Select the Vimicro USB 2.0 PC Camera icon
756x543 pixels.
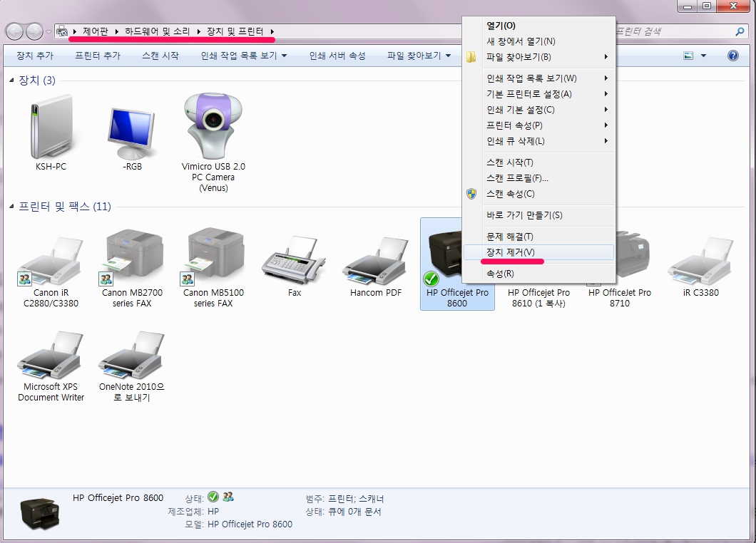[213, 125]
